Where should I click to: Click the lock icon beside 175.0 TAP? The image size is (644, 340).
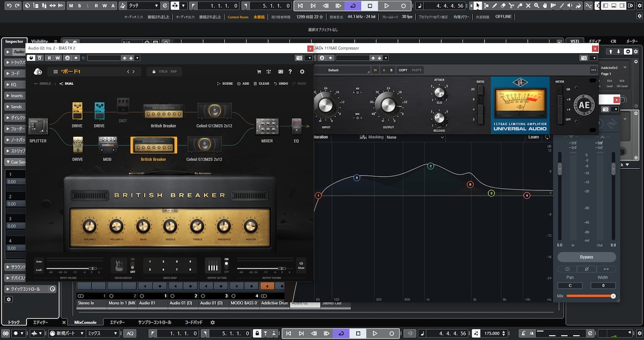click(154, 72)
